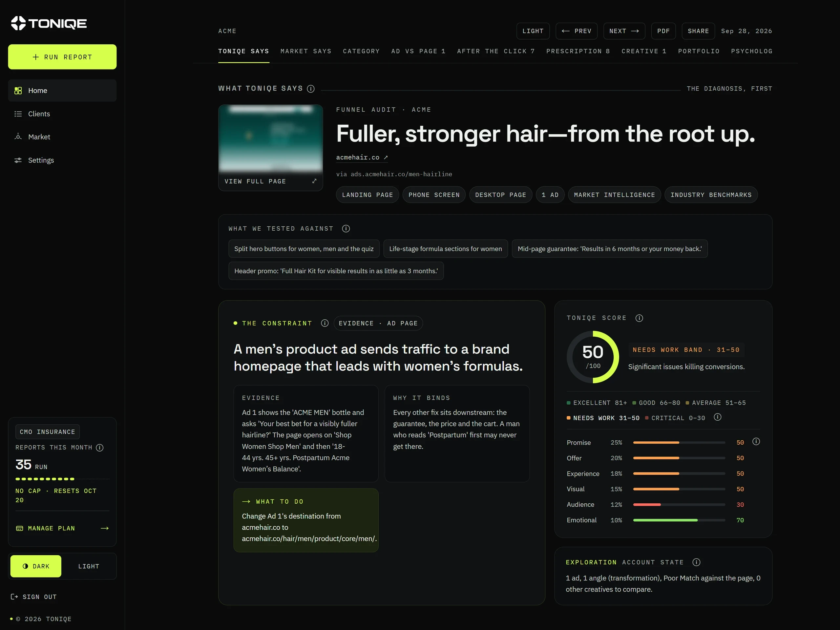
Task: Open info icon for Exploration Account State
Action: (696, 562)
